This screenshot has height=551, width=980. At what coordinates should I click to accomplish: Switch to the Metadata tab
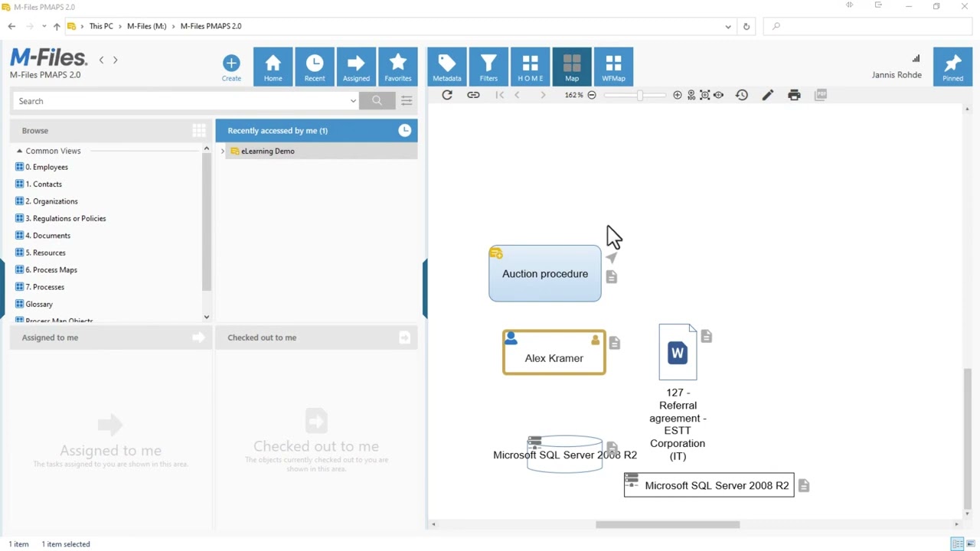point(447,67)
